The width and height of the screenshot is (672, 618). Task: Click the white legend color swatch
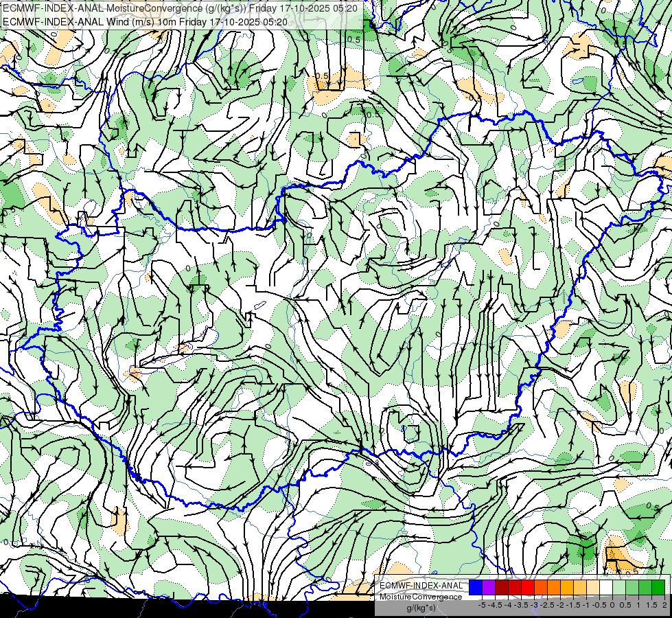pyautogui.click(x=606, y=588)
